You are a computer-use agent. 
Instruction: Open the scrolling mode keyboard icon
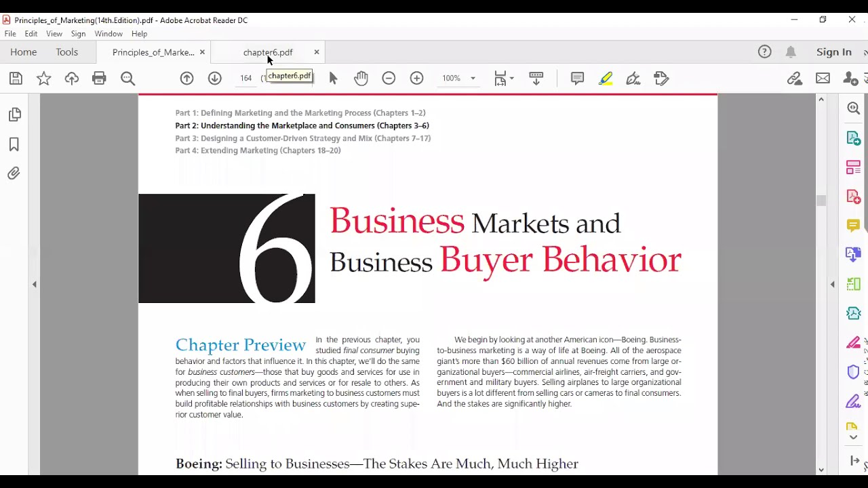[x=536, y=79]
